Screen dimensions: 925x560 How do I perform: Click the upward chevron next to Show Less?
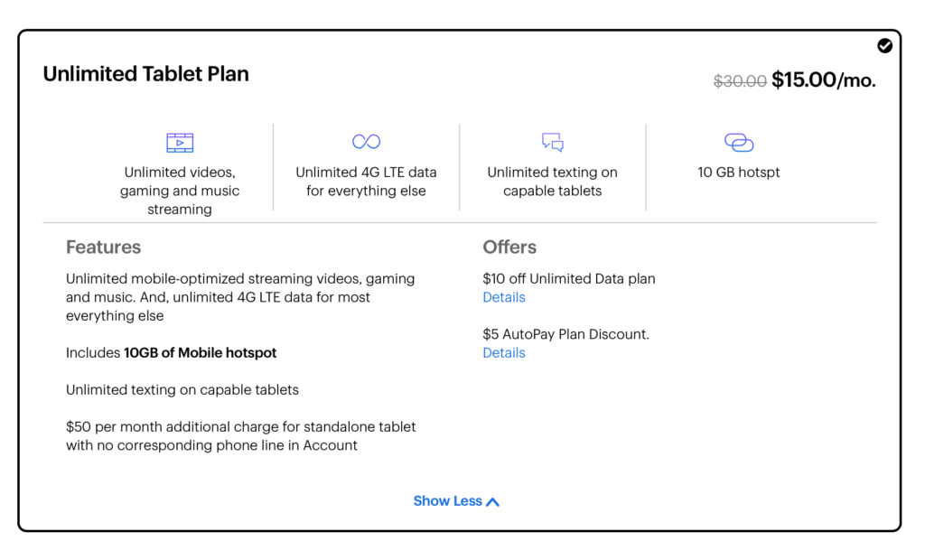pos(491,500)
